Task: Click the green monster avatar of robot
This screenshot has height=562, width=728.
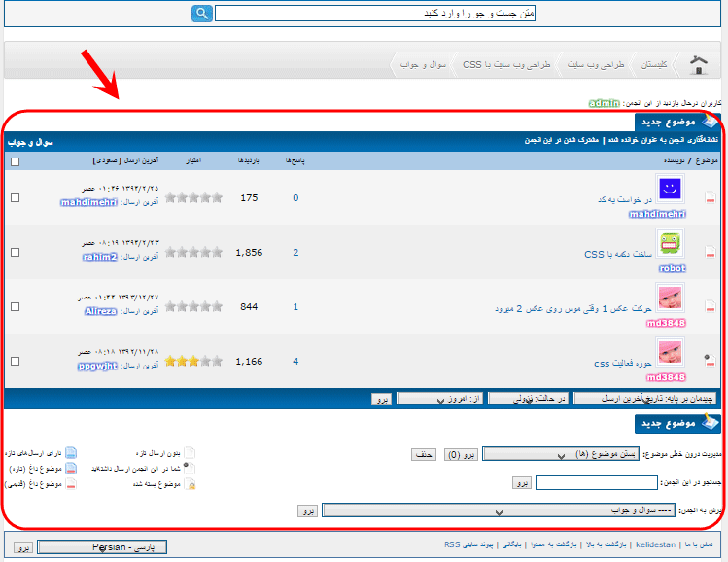Action: pos(670,243)
